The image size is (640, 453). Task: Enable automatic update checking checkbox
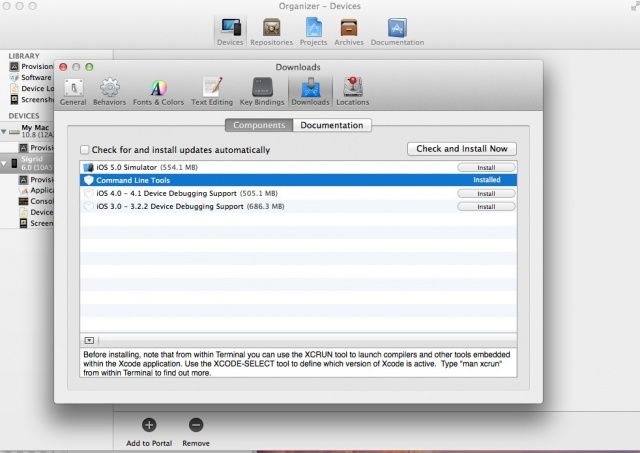pos(84,150)
